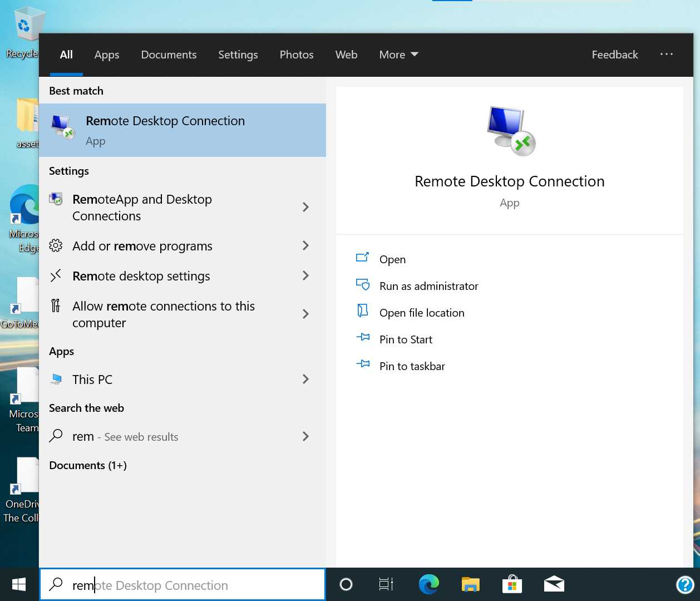Image resolution: width=700 pixels, height=601 pixels.
Task: Launch Microsoft Store from the taskbar
Action: [x=512, y=584]
